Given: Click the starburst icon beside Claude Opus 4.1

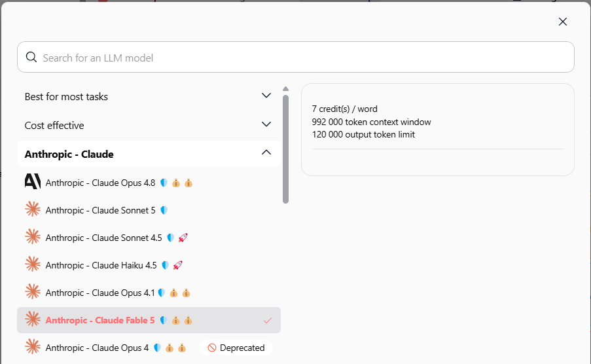Looking at the screenshot, I should click(33, 291).
